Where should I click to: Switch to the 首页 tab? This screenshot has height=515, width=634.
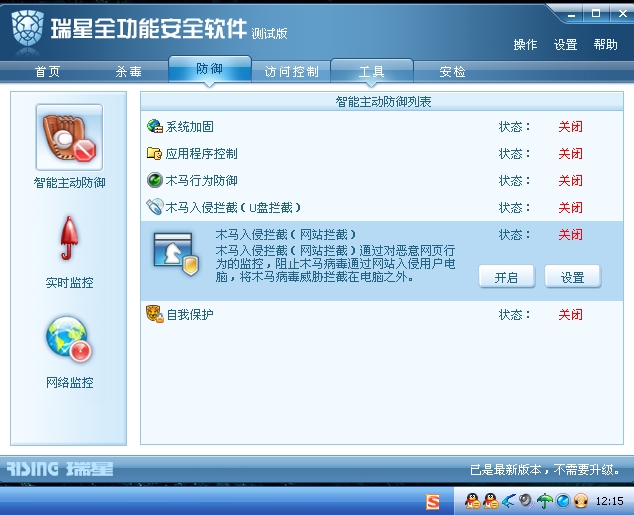pyautogui.click(x=48, y=72)
